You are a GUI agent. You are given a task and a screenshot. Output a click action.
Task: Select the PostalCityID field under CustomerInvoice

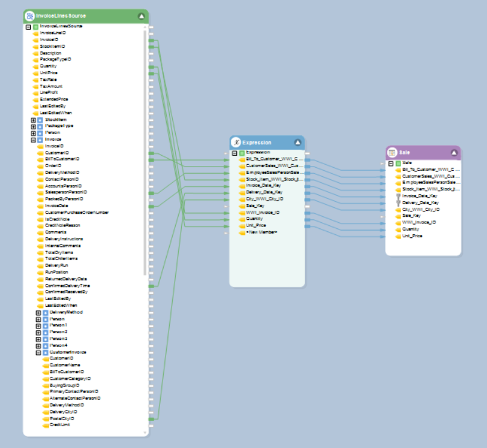62,418
